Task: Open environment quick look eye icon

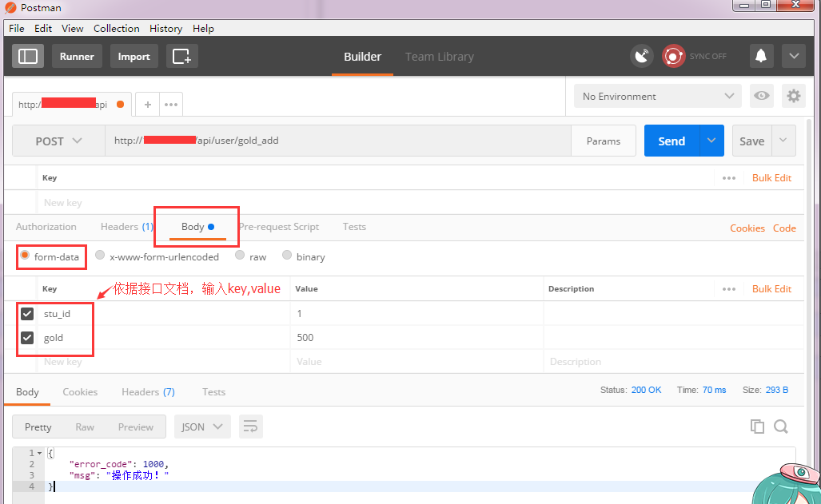Action: [762, 97]
